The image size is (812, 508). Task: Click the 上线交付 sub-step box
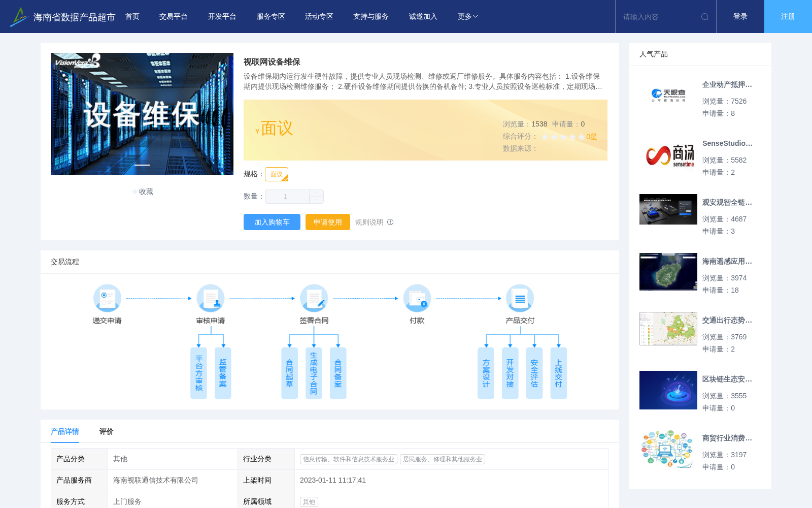(x=559, y=373)
